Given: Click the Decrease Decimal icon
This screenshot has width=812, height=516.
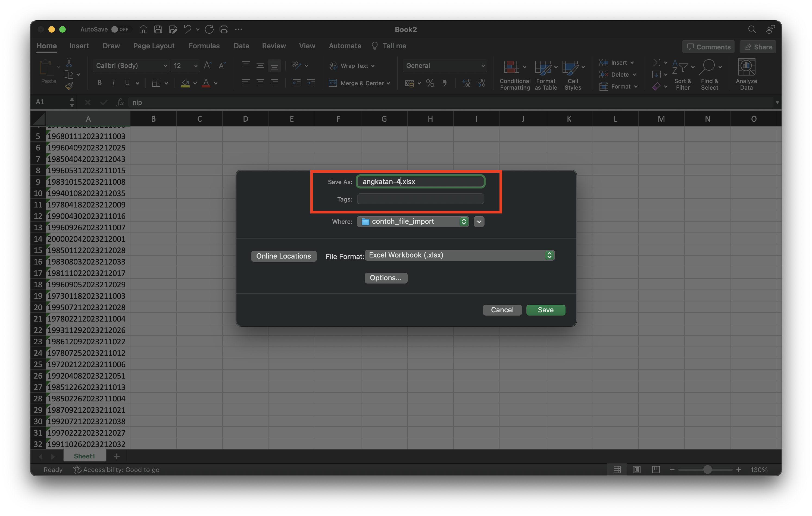Looking at the screenshot, I should (481, 83).
